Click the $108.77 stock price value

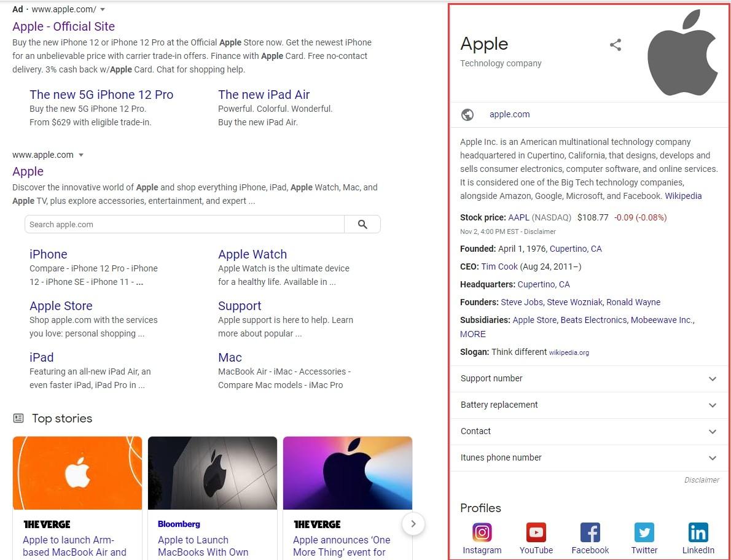click(593, 217)
